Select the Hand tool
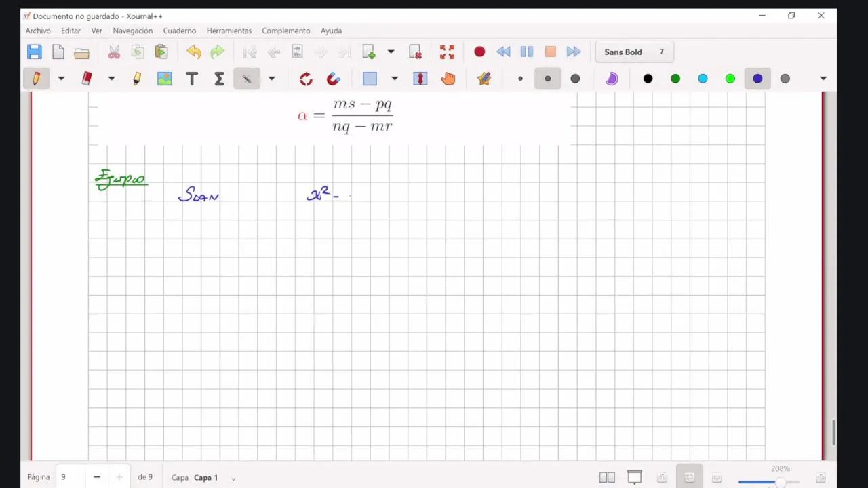868x488 pixels. [x=448, y=79]
